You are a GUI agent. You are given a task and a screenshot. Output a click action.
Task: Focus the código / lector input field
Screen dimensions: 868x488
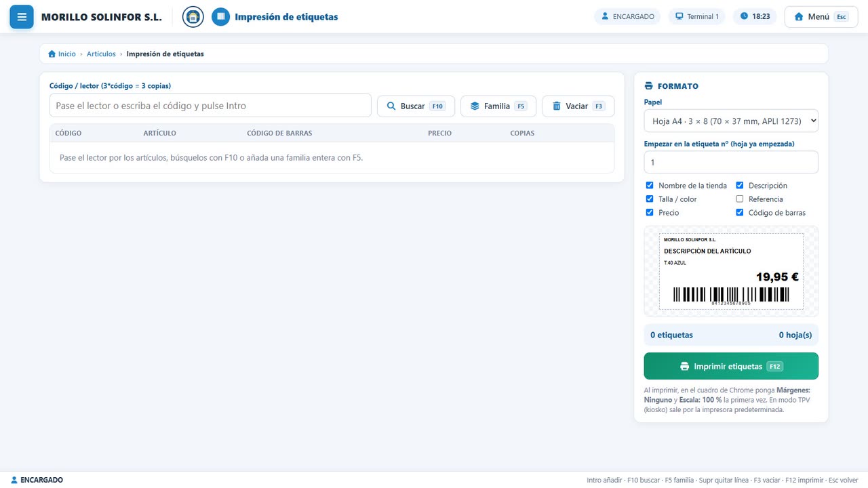pyautogui.click(x=210, y=106)
